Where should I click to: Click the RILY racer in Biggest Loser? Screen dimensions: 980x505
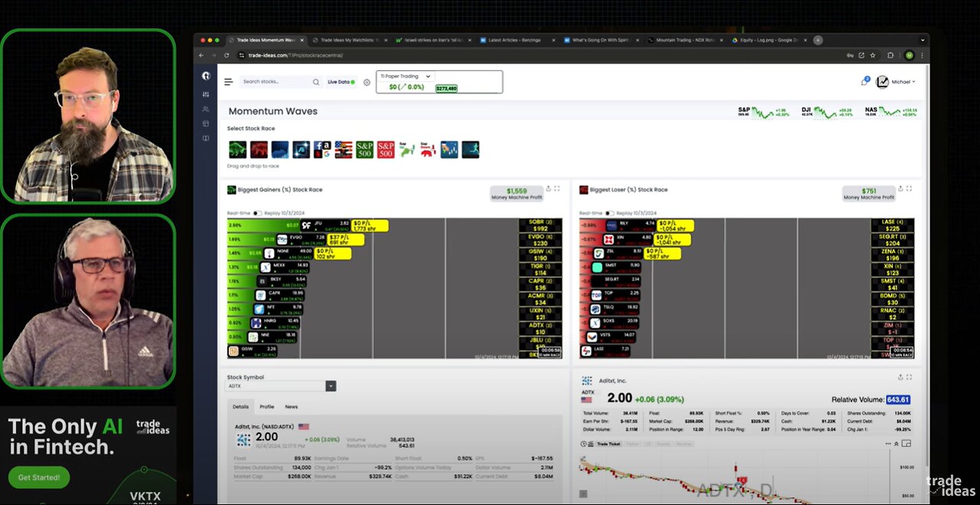point(632,225)
